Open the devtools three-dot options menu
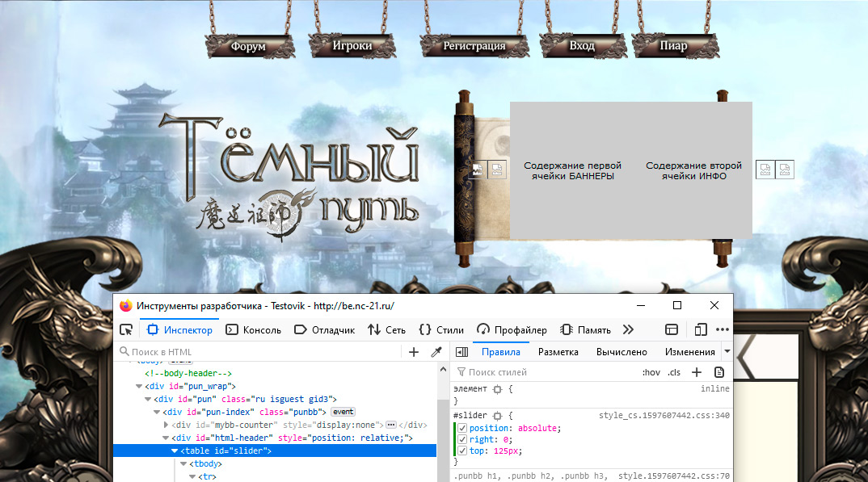868x482 pixels. pyautogui.click(x=722, y=329)
